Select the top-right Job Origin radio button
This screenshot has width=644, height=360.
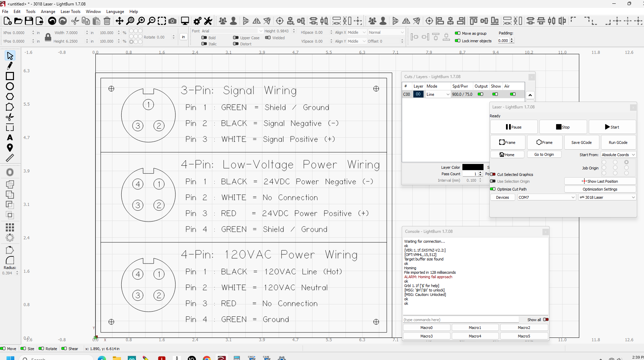[626, 162]
